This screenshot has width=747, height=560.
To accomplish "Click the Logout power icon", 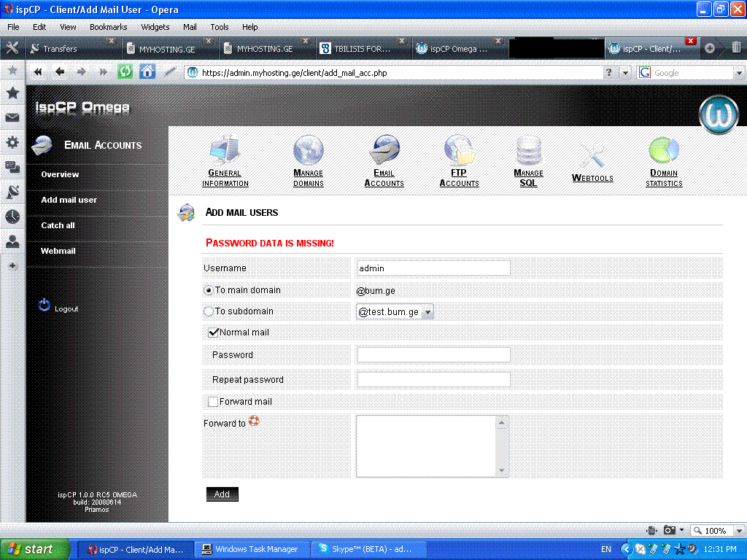I will pos(44,305).
